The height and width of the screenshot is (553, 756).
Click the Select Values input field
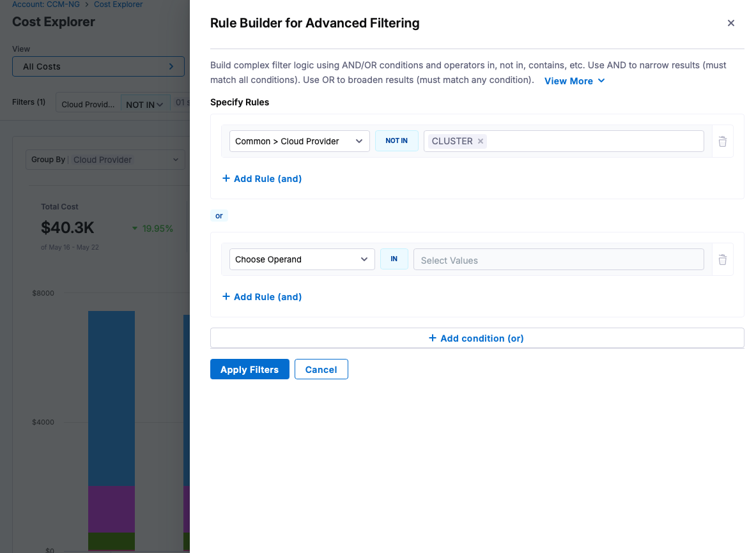point(559,260)
